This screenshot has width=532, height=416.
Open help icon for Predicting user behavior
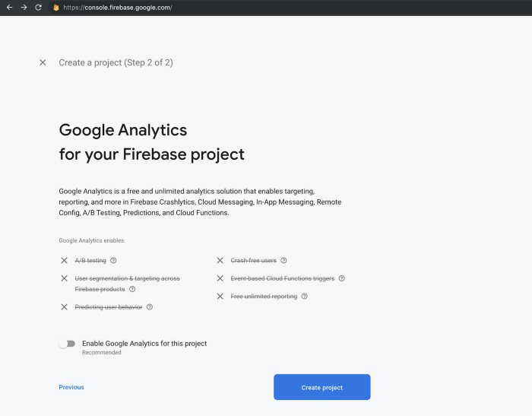149,307
